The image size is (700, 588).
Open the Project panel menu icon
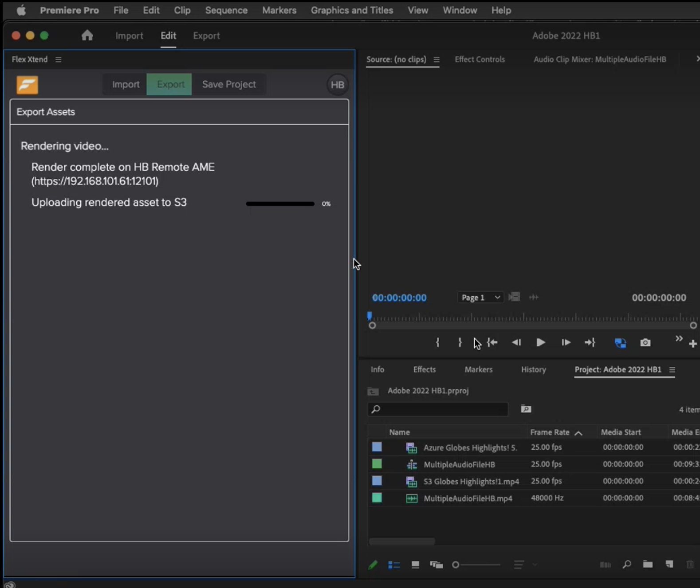672,370
